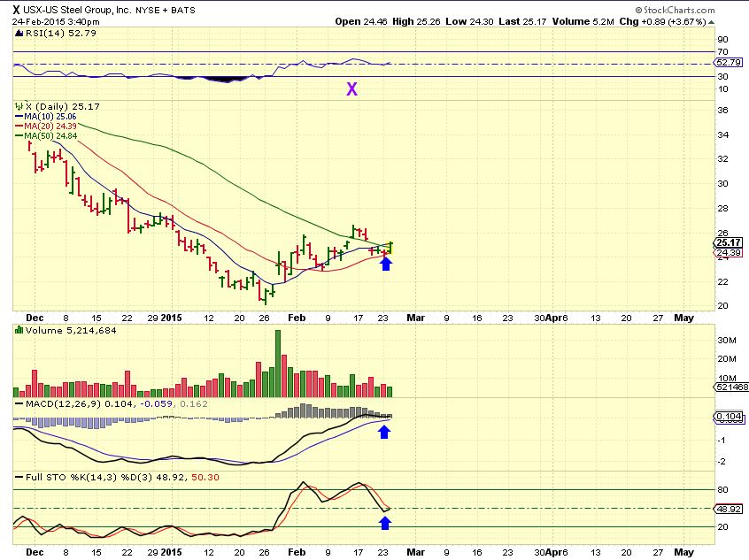Click the black line marker before Full STO
This screenshot has height=560, width=749.
coord(19,477)
